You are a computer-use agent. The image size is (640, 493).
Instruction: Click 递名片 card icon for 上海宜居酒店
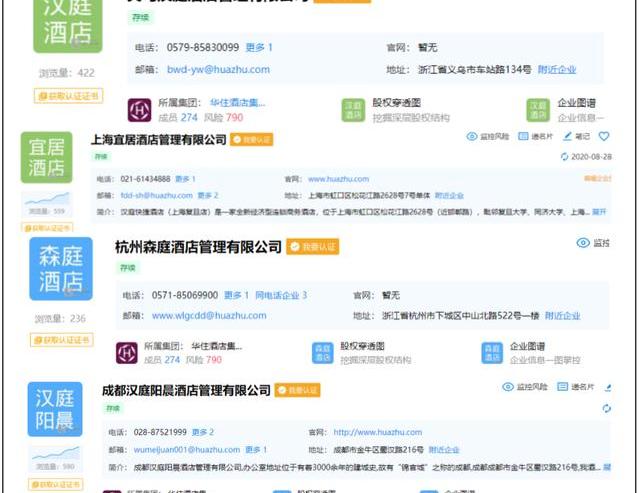click(522, 136)
